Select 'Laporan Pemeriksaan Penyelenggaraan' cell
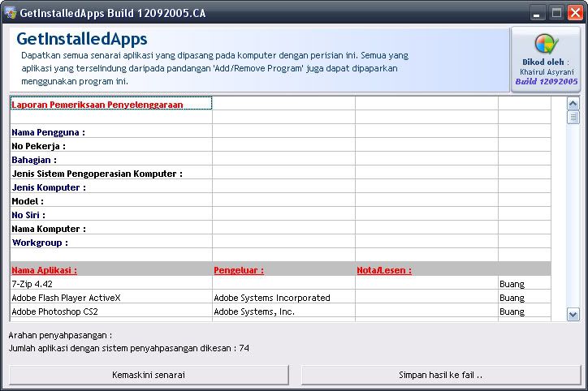 click(x=111, y=103)
